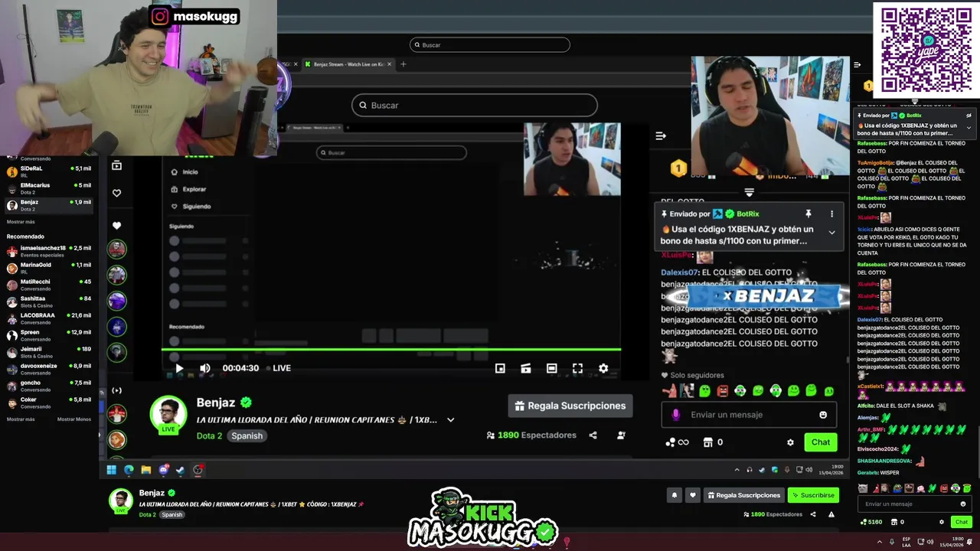The height and width of the screenshot is (551, 980).
Task: Open File Explorer on the inner taskbar
Action: [146, 470]
